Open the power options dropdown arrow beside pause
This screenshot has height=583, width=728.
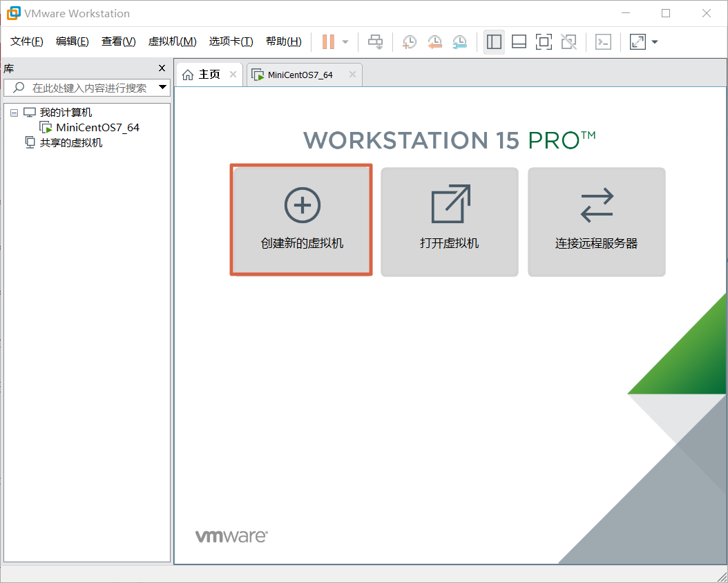[345, 41]
